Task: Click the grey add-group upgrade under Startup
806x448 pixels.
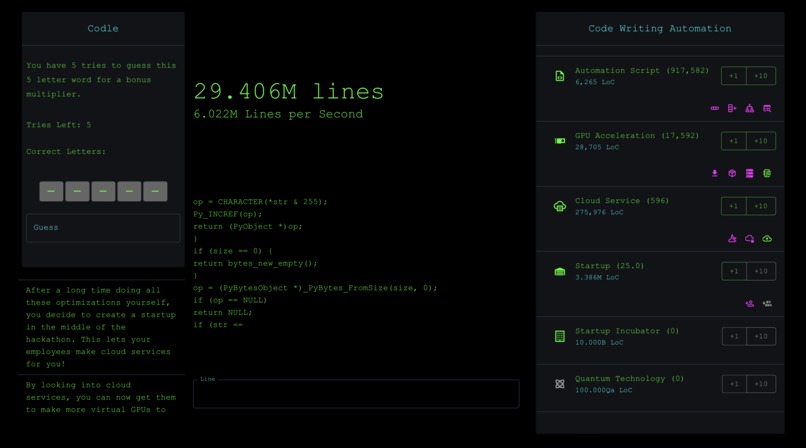Action: tap(767, 304)
